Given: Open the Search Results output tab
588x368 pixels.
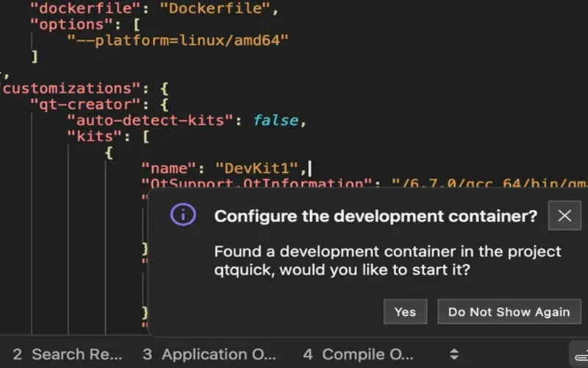Looking at the screenshot, I should (68, 354).
